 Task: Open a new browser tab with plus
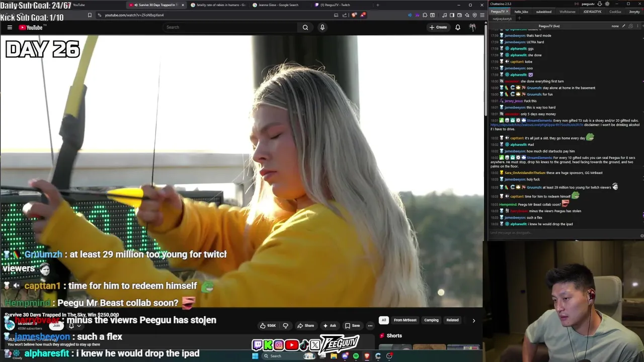pyautogui.click(x=378, y=5)
